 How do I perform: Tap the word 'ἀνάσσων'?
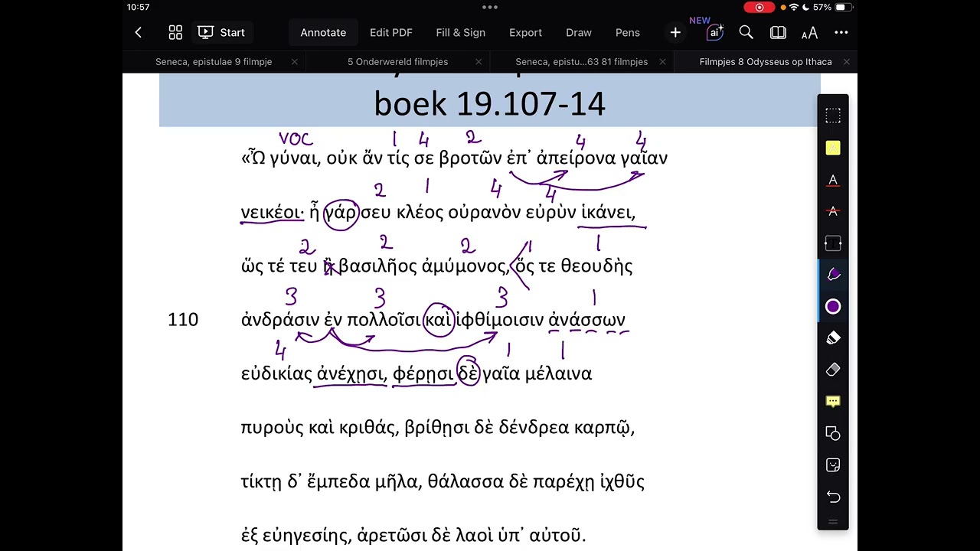tap(587, 320)
